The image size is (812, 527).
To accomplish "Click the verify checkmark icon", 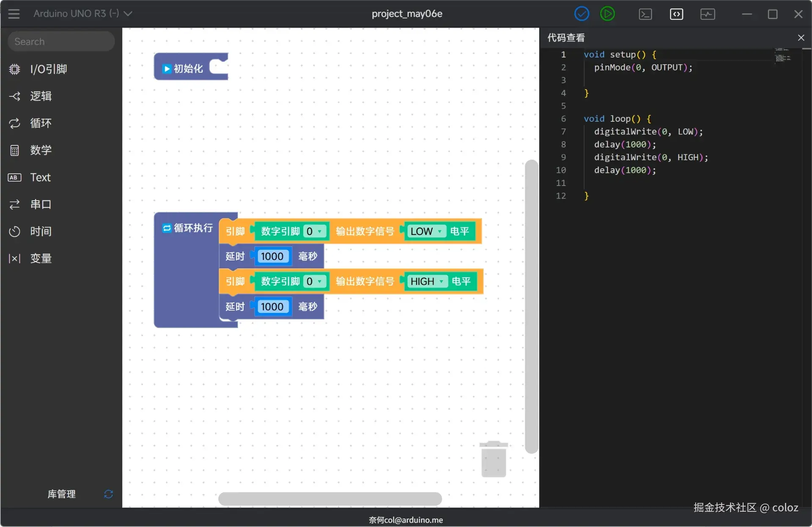I will click(x=582, y=14).
